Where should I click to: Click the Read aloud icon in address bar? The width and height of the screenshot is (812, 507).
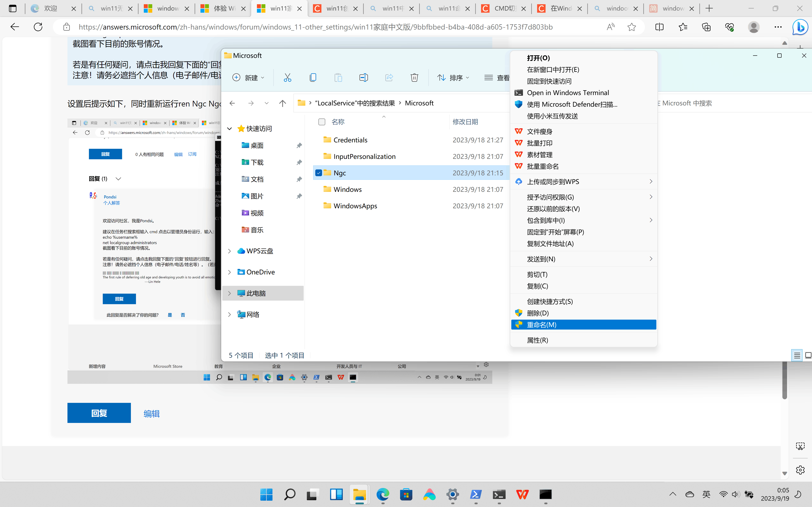click(x=610, y=27)
